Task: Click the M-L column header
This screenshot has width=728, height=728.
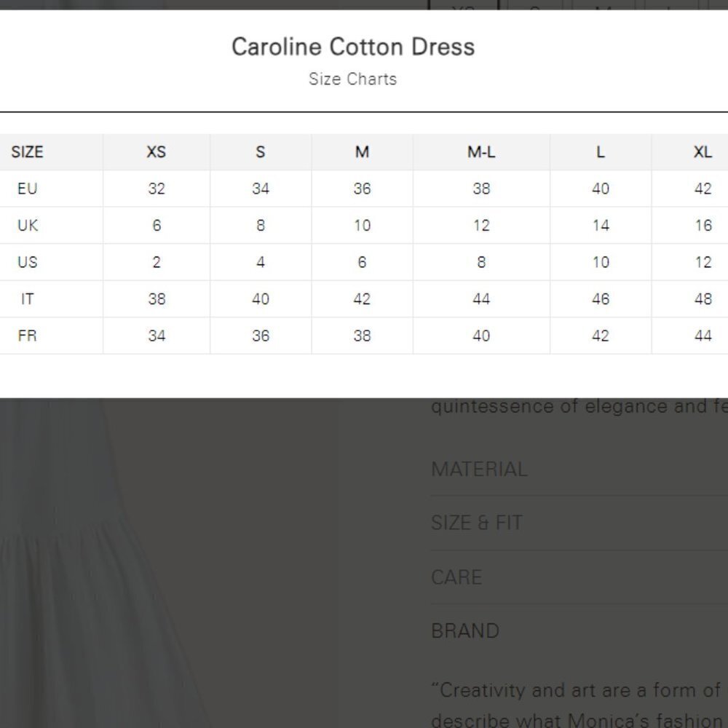Action: coord(481,152)
